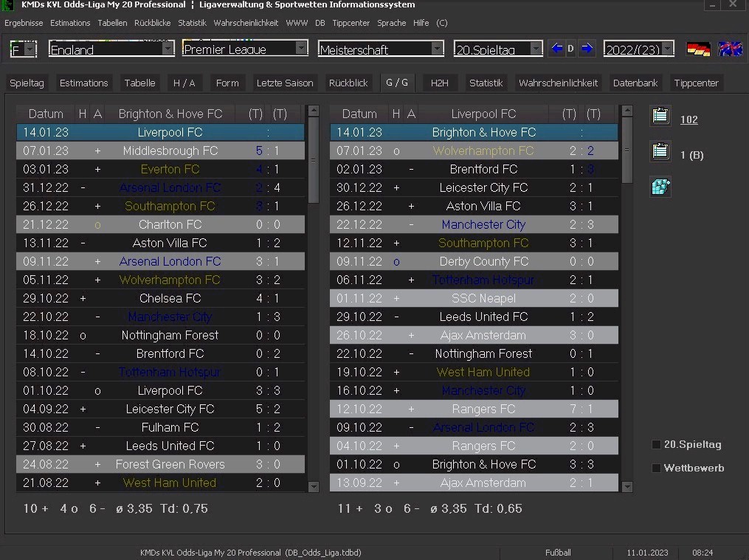Click the Brighton list scrollbar thumb
This screenshot has height=560, width=749.
tap(314, 160)
